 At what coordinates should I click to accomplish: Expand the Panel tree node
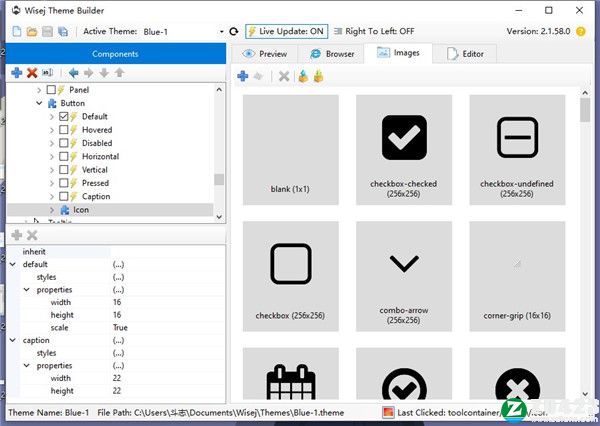point(39,90)
